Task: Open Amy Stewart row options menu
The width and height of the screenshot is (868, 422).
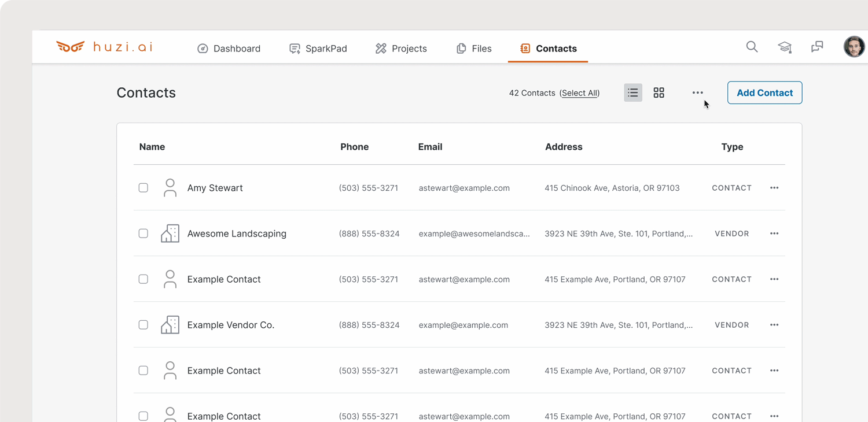Action: [x=774, y=188]
